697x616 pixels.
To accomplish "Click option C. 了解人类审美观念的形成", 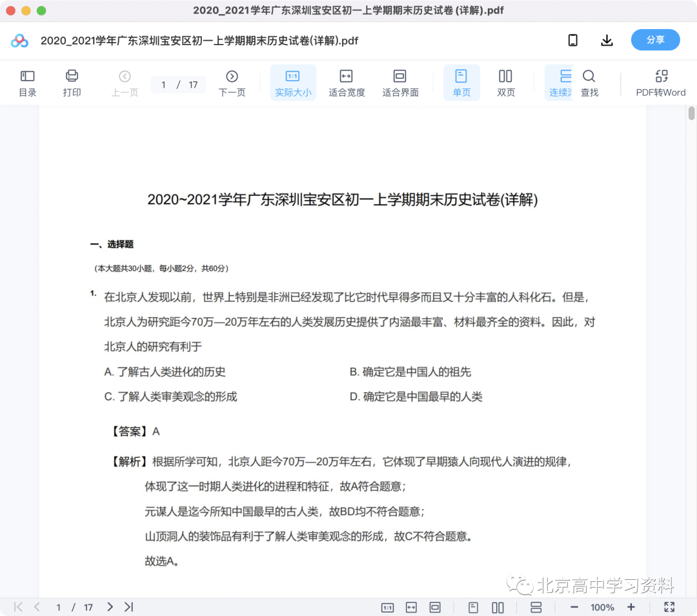I will tap(170, 397).
